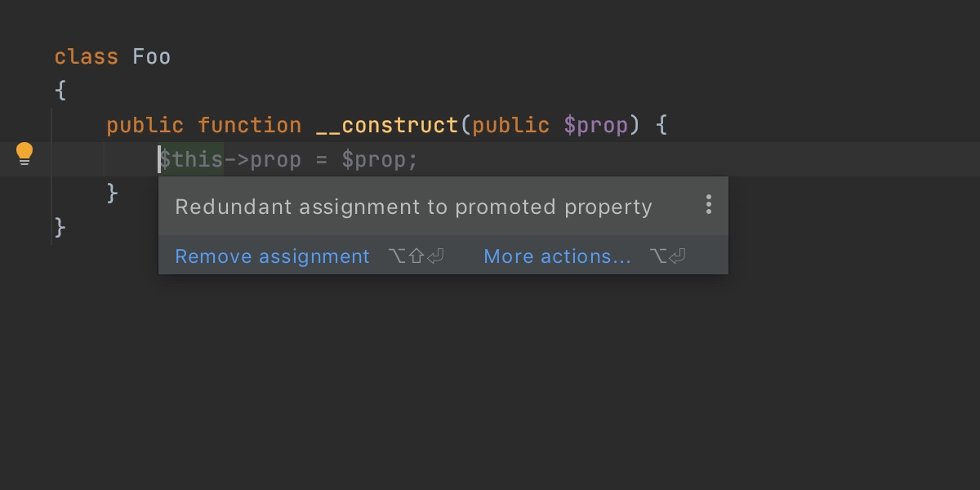Screen dimensions: 980x490
Task: Click the __construct method name
Action: tap(387, 126)
